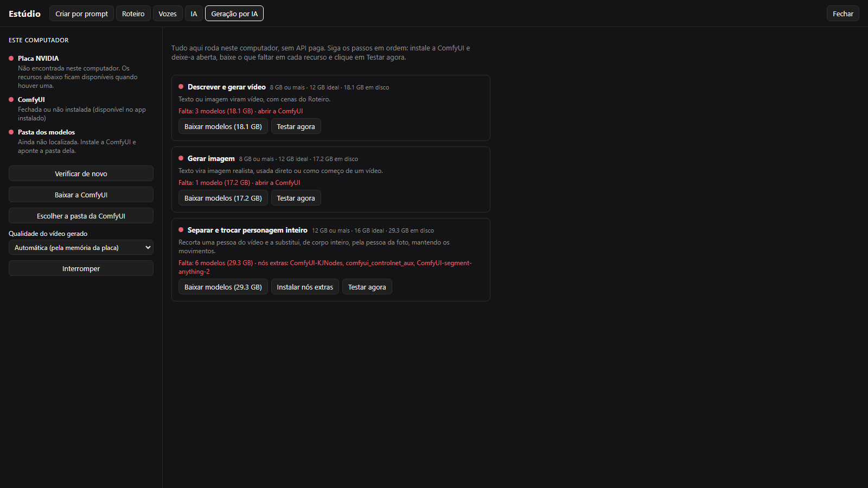Click the ComfyUI red status dot
This screenshot has width=868, height=488.
(x=11, y=99)
